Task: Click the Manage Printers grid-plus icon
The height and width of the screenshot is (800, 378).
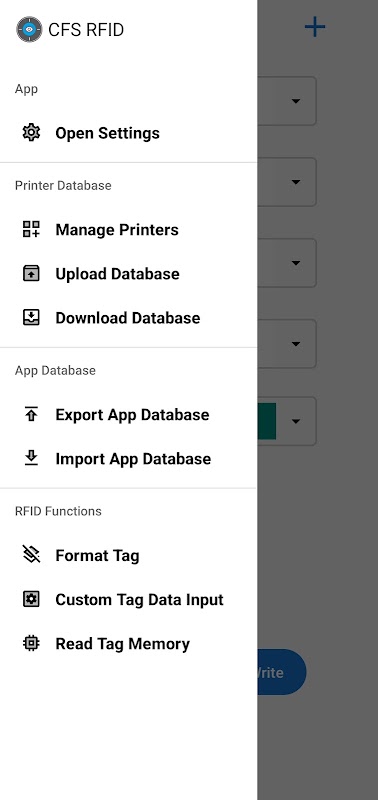Action: pyautogui.click(x=31, y=229)
